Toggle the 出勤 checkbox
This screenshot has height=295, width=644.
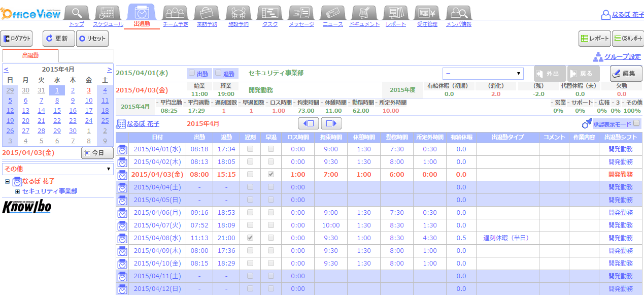click(191, 73)
